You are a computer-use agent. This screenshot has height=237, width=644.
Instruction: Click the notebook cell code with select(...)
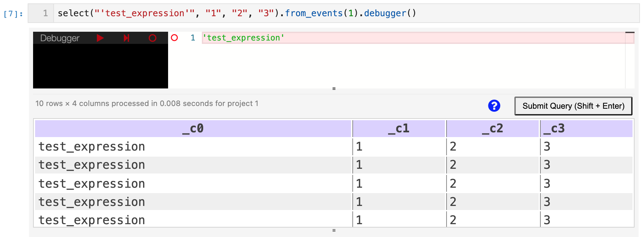[x=237, y=13]
